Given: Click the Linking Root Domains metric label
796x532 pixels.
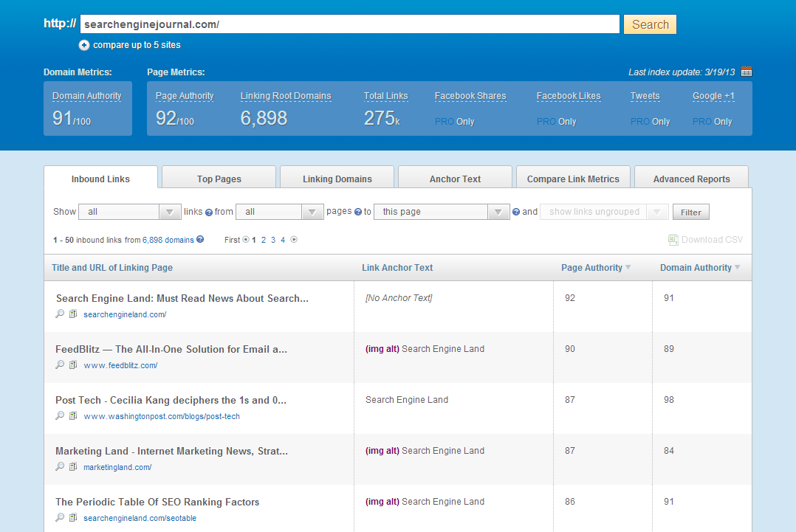Looking at the screenshot, I should pos(286,96).
